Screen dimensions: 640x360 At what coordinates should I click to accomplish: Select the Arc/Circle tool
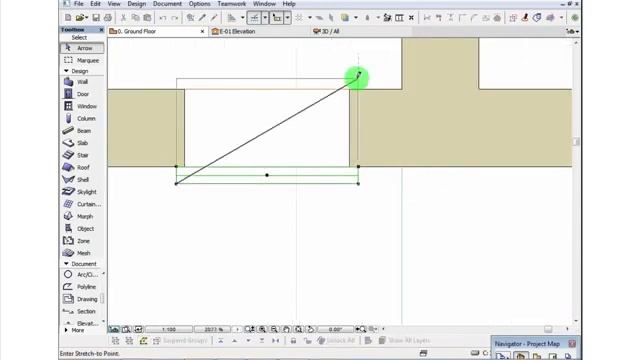pos(82,275)
